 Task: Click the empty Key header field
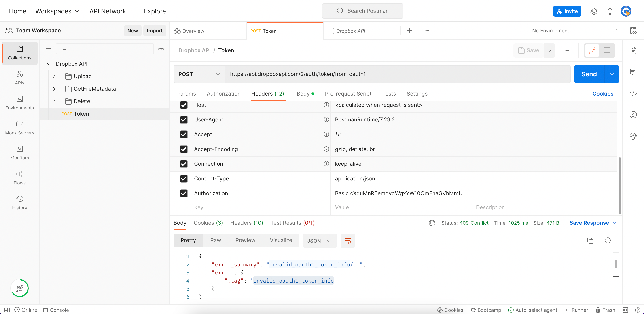click(x=260, y=207)
